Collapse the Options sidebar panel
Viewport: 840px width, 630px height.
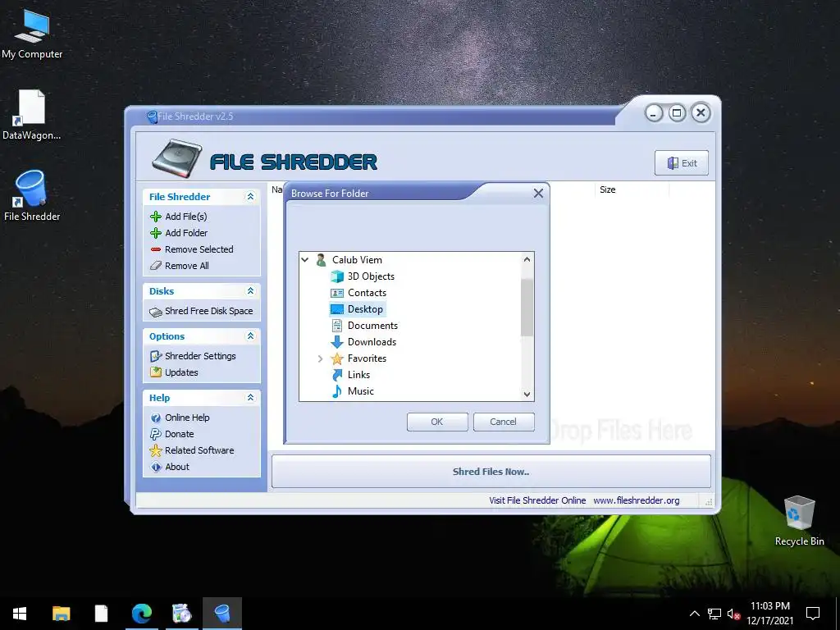250,336
